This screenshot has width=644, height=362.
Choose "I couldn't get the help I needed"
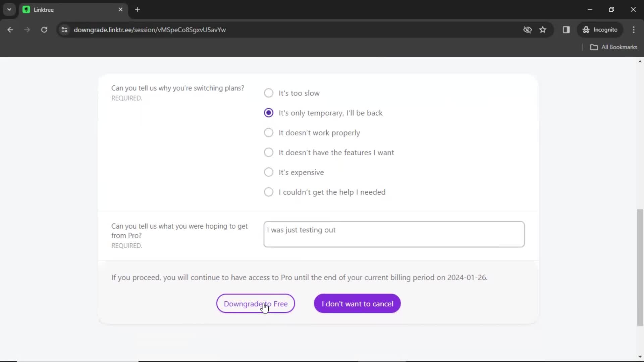click(x=268, y=192)
